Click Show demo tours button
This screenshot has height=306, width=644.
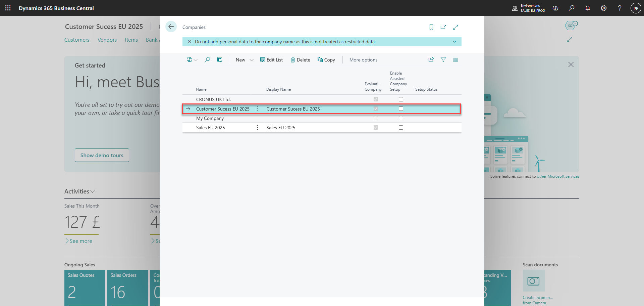102,155
